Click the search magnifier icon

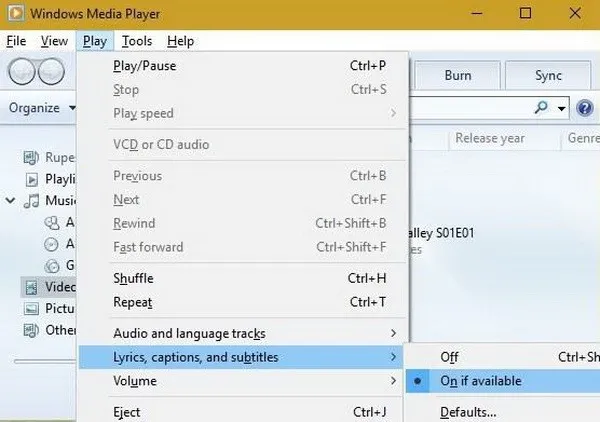point(542,108)
